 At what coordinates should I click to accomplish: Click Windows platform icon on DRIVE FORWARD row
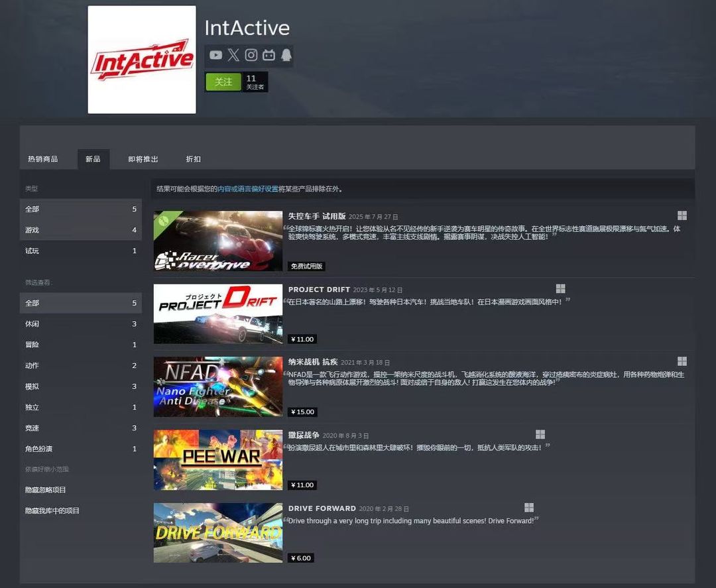(529, 508)
